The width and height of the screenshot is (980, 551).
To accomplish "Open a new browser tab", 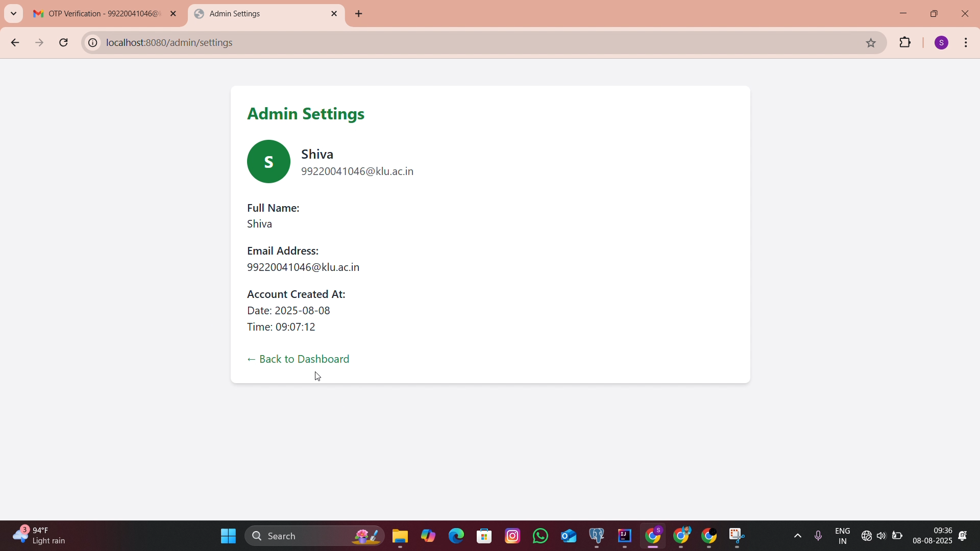I will (359, 14).
